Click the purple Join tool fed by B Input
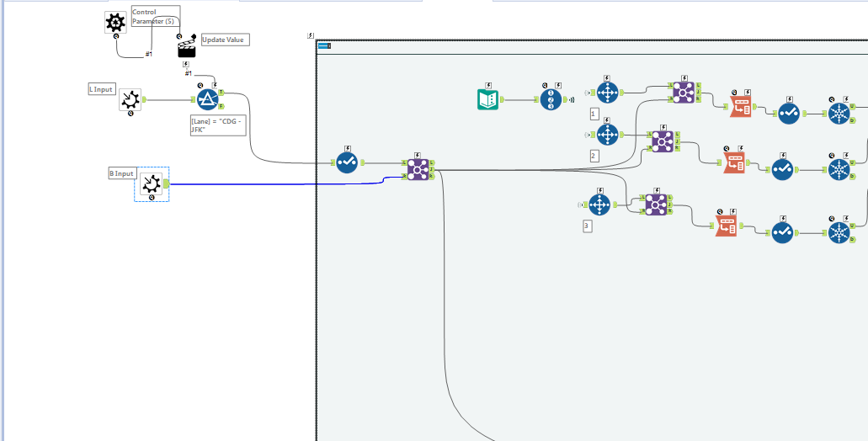868x441 pixels. pos(418,170)
